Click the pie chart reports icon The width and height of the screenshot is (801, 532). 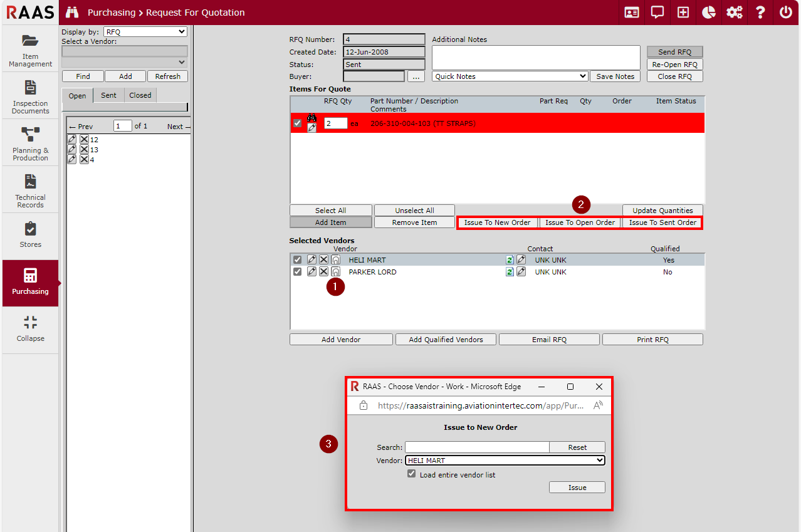pos(708,13)
